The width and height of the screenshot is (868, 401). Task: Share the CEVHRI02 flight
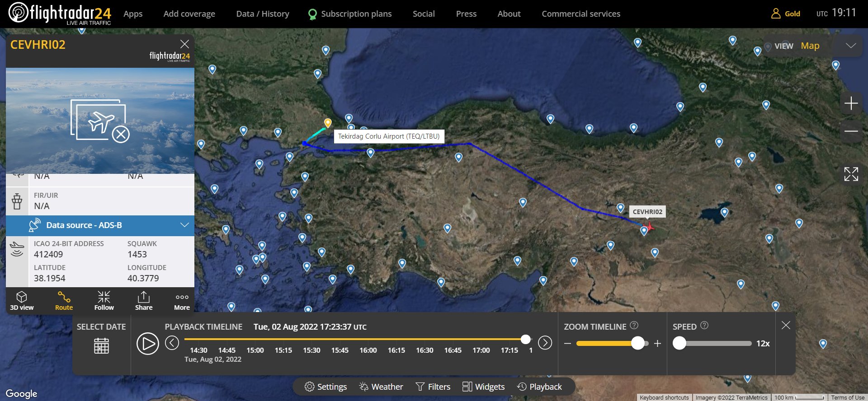pyautogui.click(x=144, y=301)
